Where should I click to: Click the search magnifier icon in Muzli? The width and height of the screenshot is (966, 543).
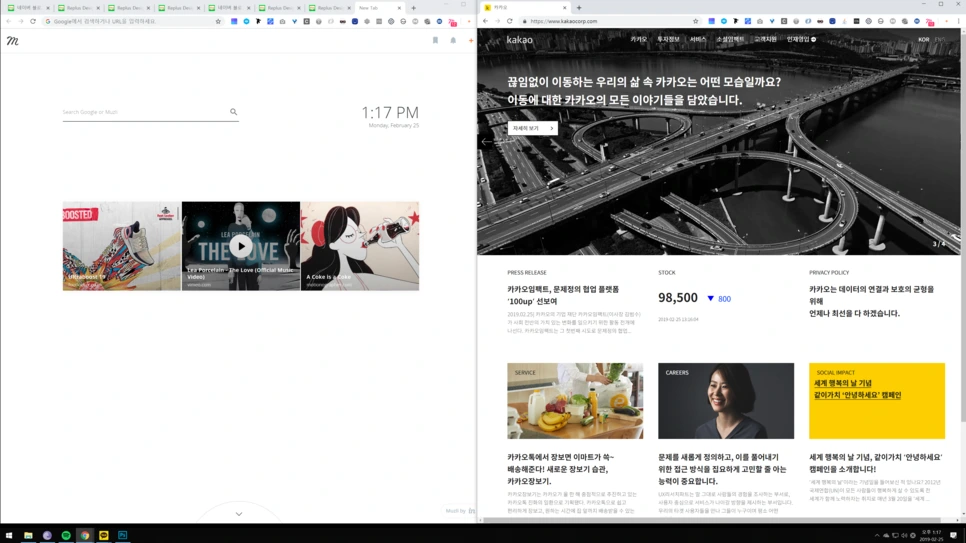[233, 112]
